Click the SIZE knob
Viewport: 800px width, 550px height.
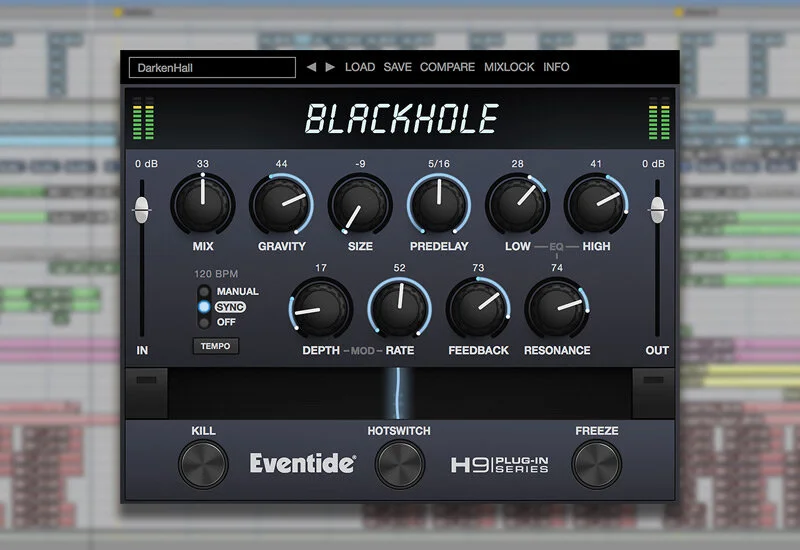tap(360, 204)
